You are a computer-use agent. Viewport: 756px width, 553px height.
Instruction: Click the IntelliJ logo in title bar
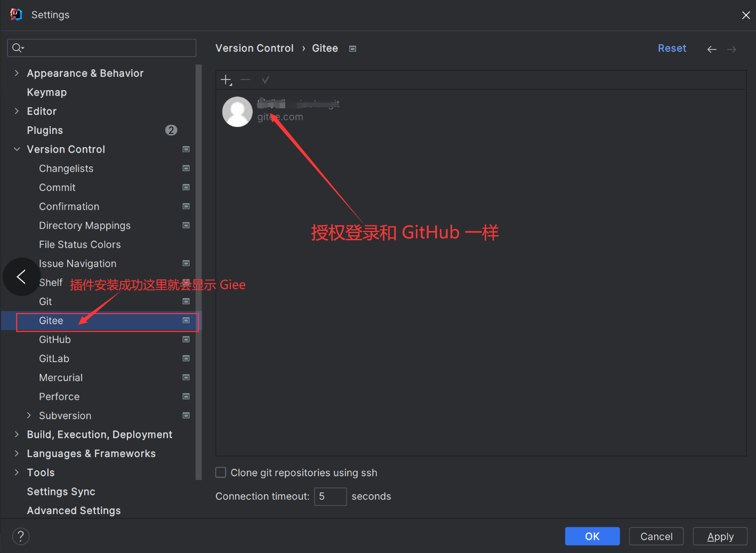click(x=16, y=14)
